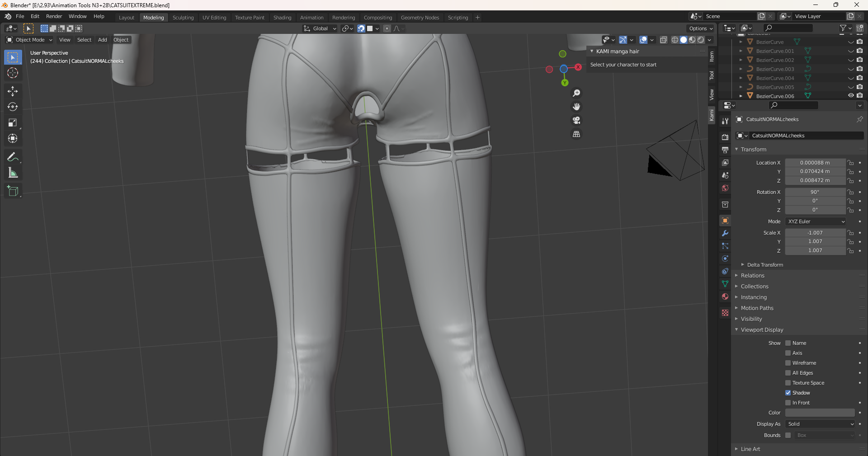868x456 pixels.
Task: Select the Select Box tool
Action: click(13, 57)
